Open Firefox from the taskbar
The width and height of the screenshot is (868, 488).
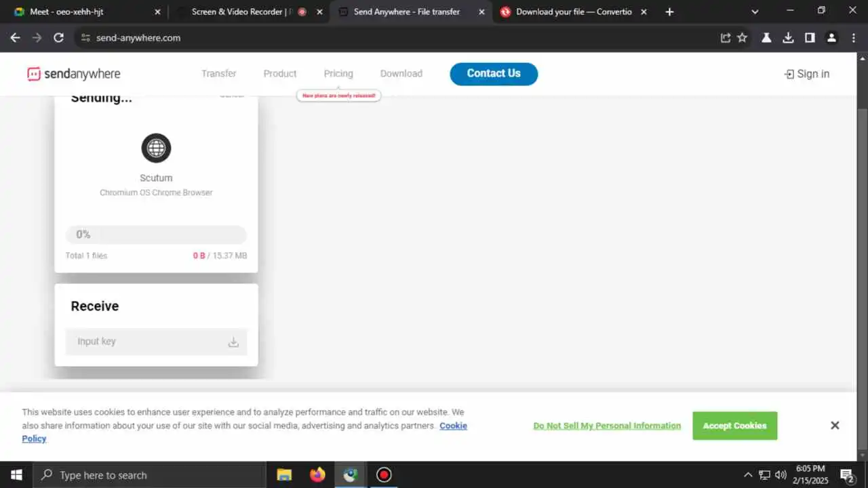[317, 475]
